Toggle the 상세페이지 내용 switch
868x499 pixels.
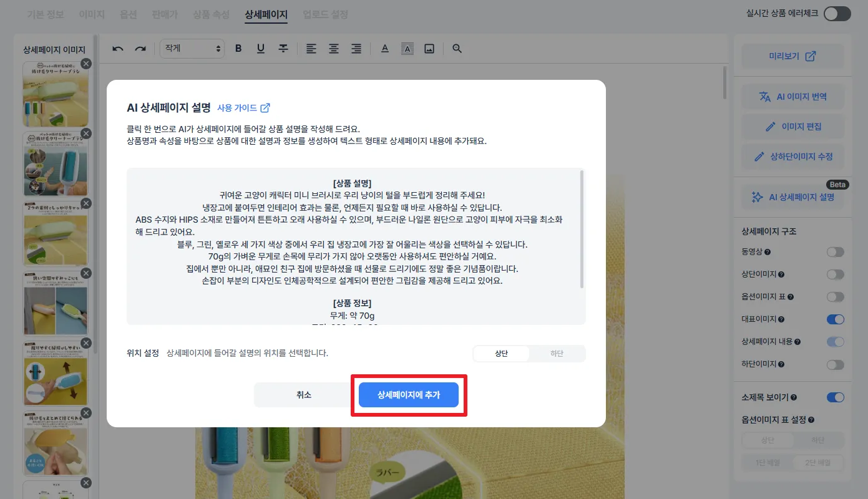[x=836, y=342]
